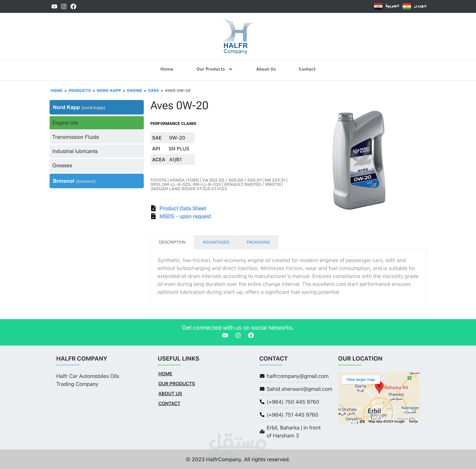Click View larger map button

point(360,380)
